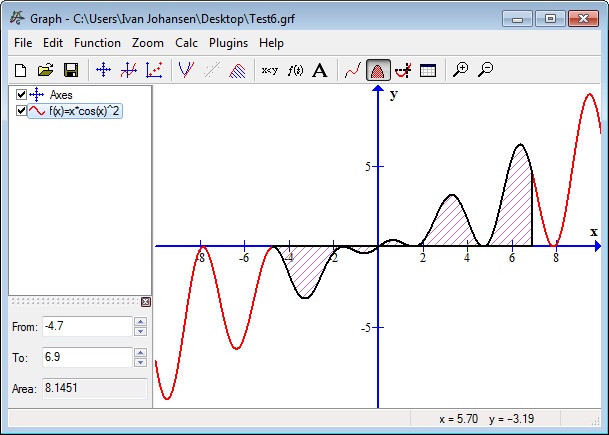Open the Function menu
The image size is (609, 435).
click(x=97, y=43)
